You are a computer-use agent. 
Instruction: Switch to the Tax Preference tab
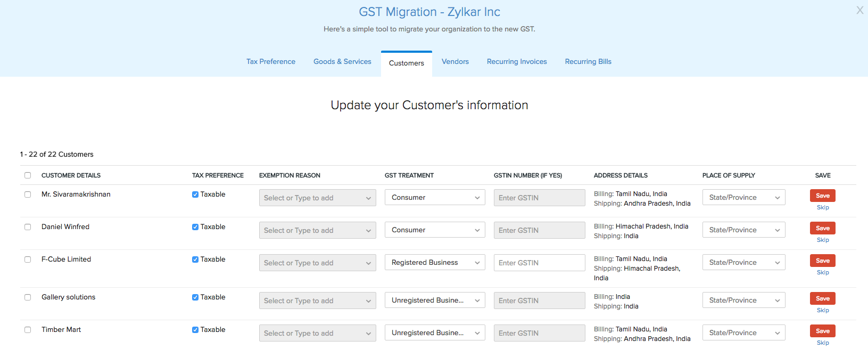tap(270, 62)
